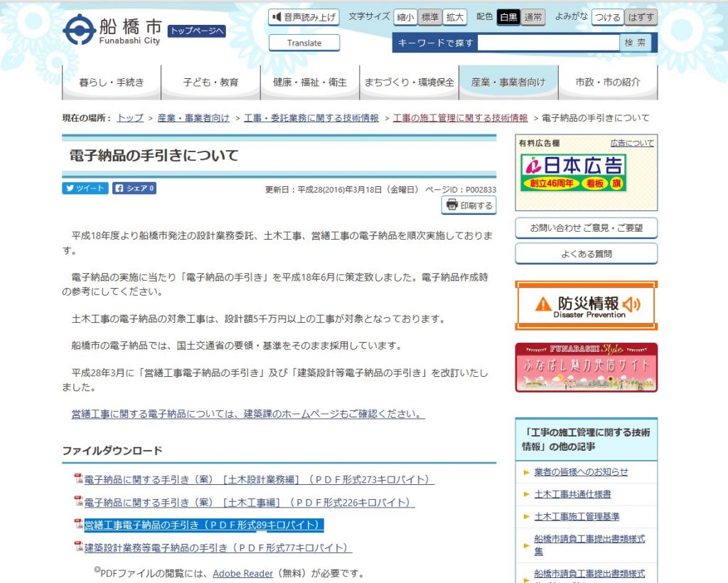Click the ツイート Twitter share button
Image resolution: width=728 pixels, height=583 pixels.
pos(85,188)
